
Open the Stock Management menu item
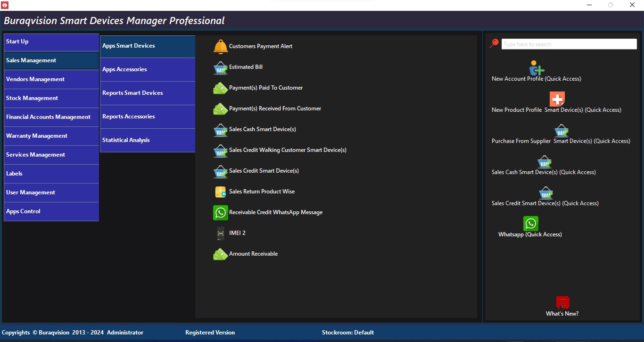[x=51, y=98]
